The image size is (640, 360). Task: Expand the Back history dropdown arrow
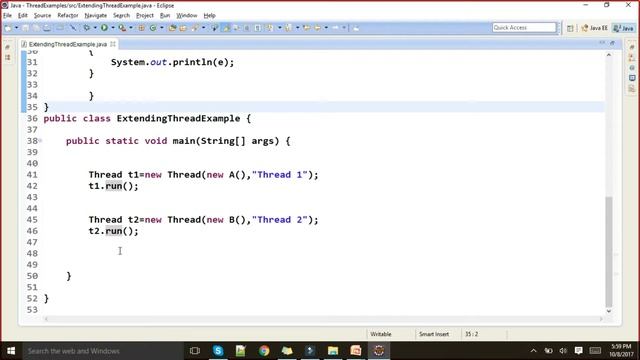326,28
